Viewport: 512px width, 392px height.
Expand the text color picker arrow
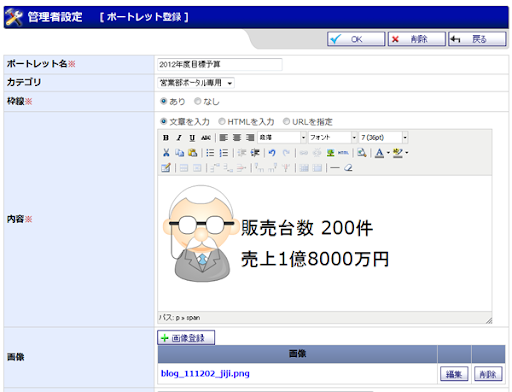pos(388,153)
